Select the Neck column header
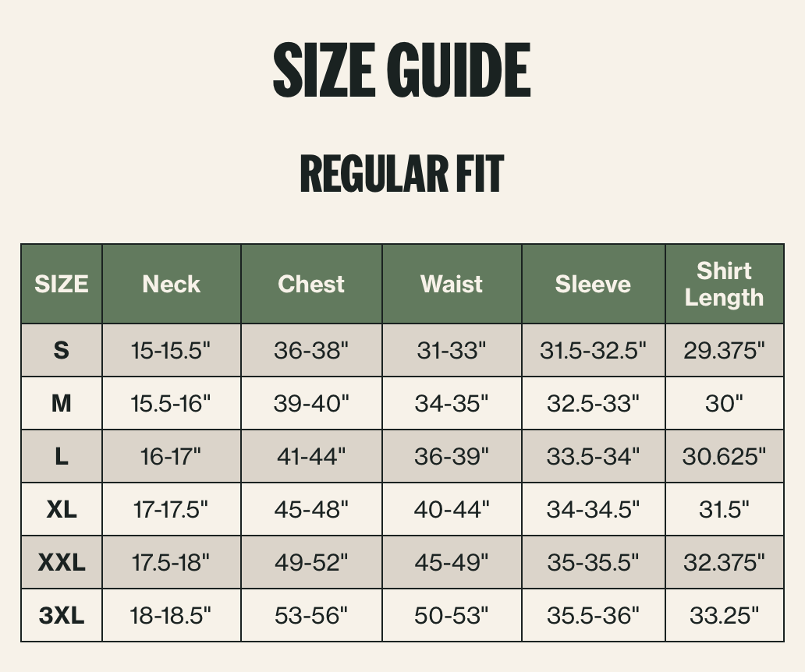805x672 pixels. pyautogui.click(x=172, y=285)
